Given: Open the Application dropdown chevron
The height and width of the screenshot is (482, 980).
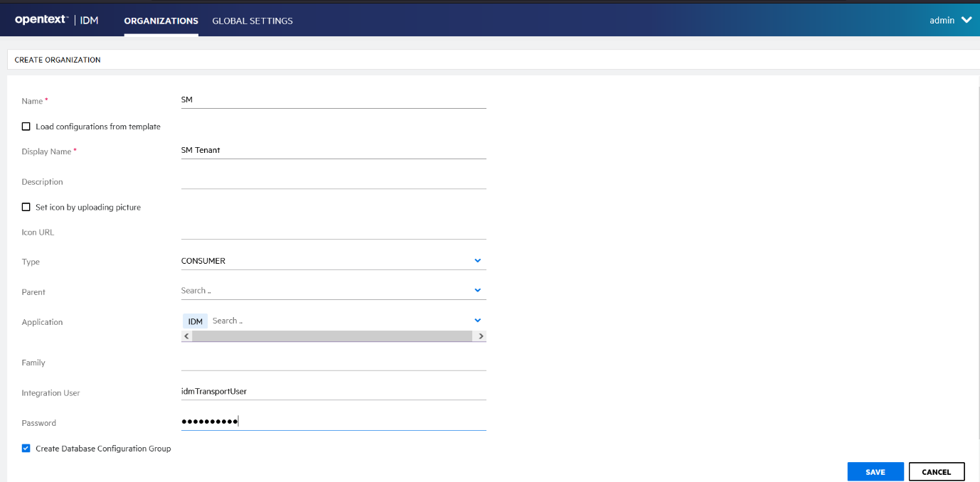Looking at the screenshot, I should point(477,320).
